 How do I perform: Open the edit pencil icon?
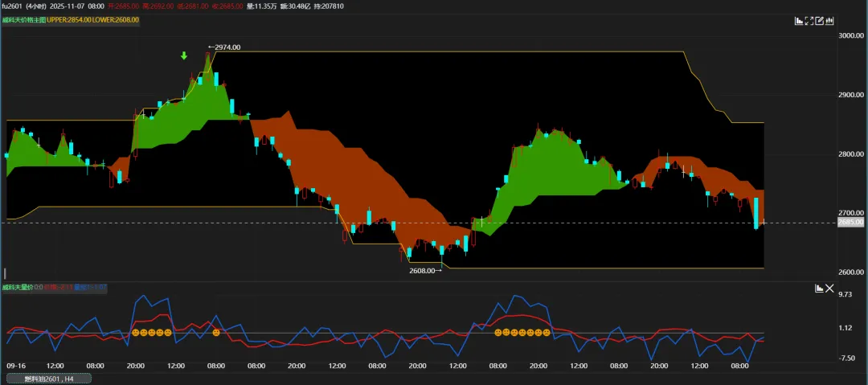click(x=819, y=21)
